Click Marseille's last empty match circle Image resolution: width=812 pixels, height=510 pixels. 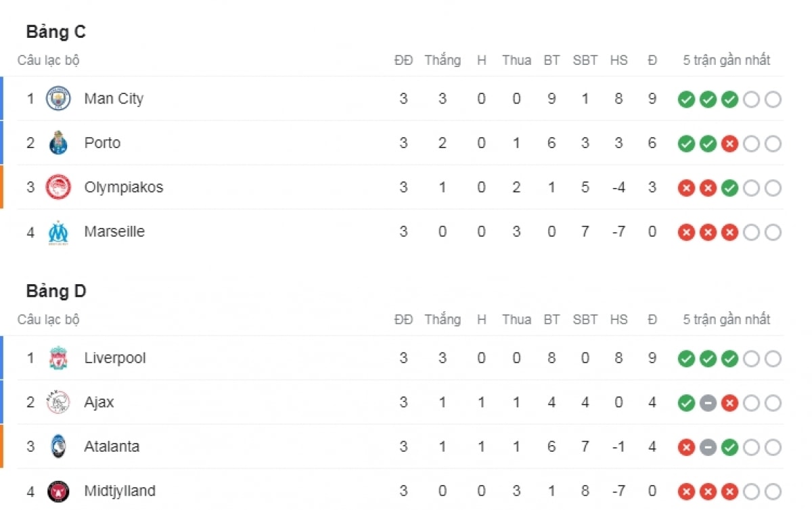coord(773,233)
